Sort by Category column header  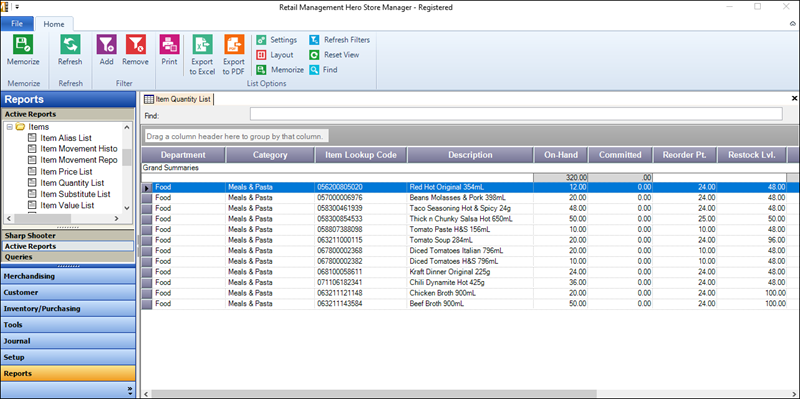[x=270, y=155]
